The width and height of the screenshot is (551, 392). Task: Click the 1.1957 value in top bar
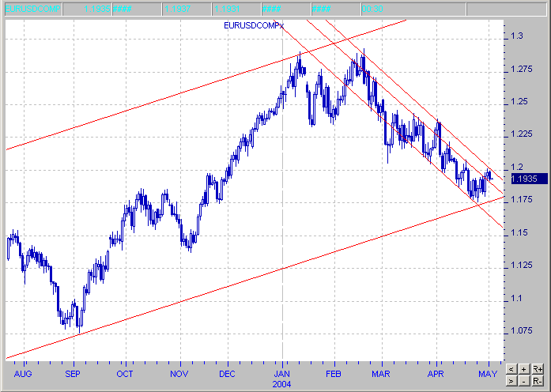point(179,8)
